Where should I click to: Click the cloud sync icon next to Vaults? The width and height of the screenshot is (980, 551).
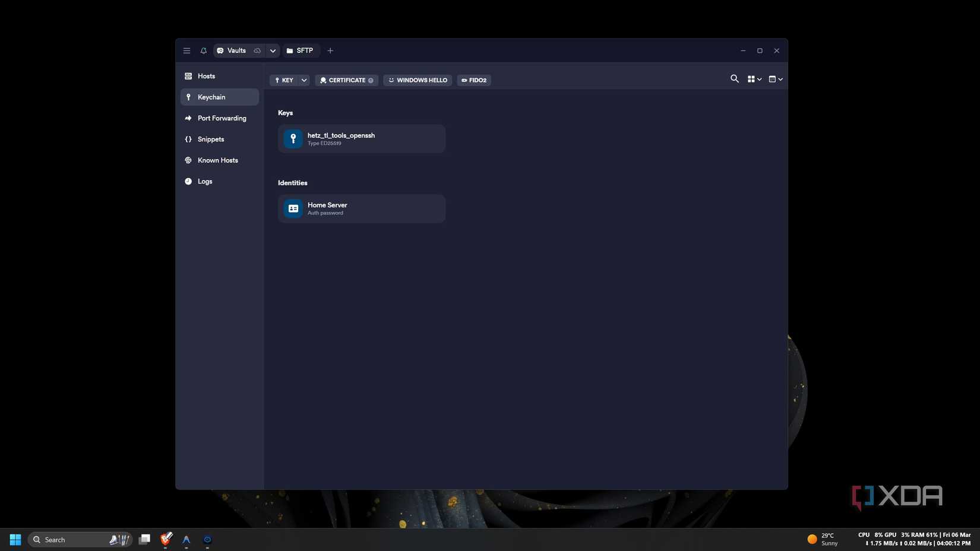click(x=256, y=50)
